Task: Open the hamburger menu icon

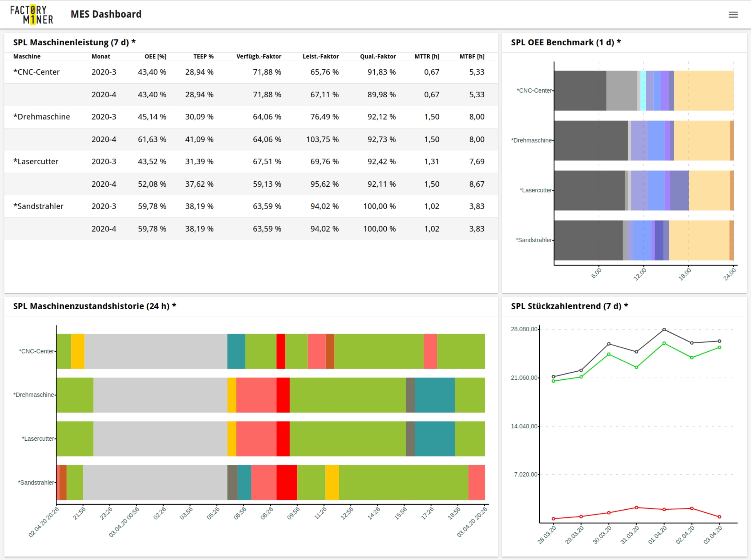Action: [x=733, y=14]
